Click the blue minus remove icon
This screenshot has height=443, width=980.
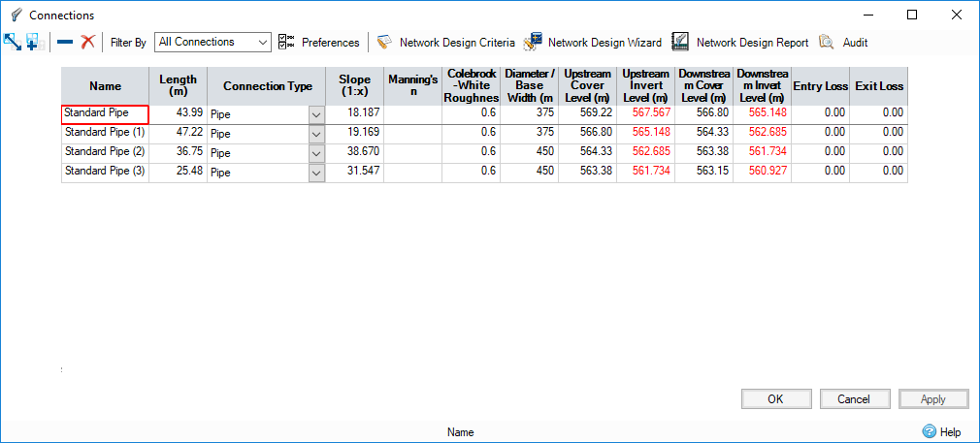pyautogui.click(x=65, y=42)
